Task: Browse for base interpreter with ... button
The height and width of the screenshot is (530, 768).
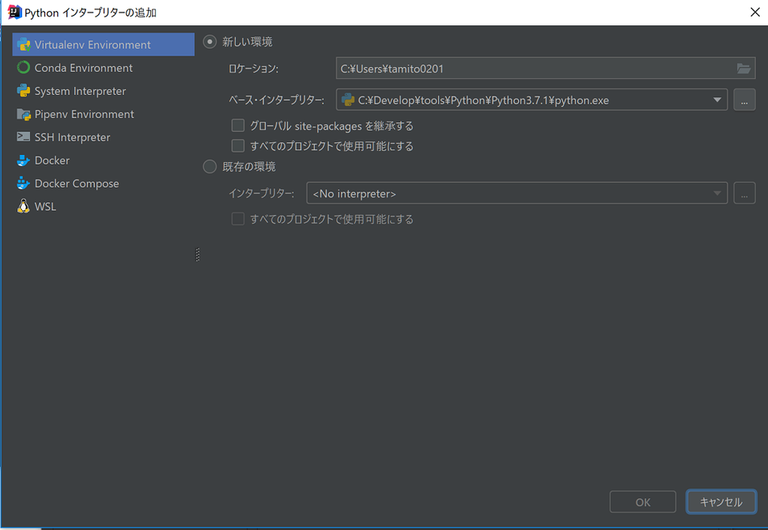Action: tap(744, 100)
